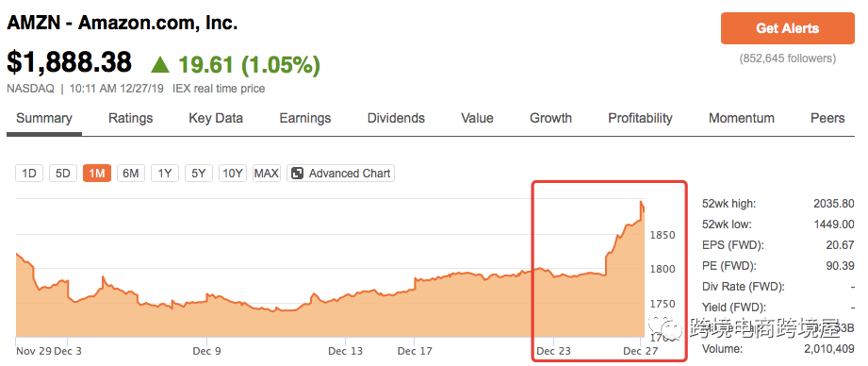The width and height of the screenshot is (868, 366).
Task: Click the Dec 13 date on chart axis
Action: click(346, 351)
